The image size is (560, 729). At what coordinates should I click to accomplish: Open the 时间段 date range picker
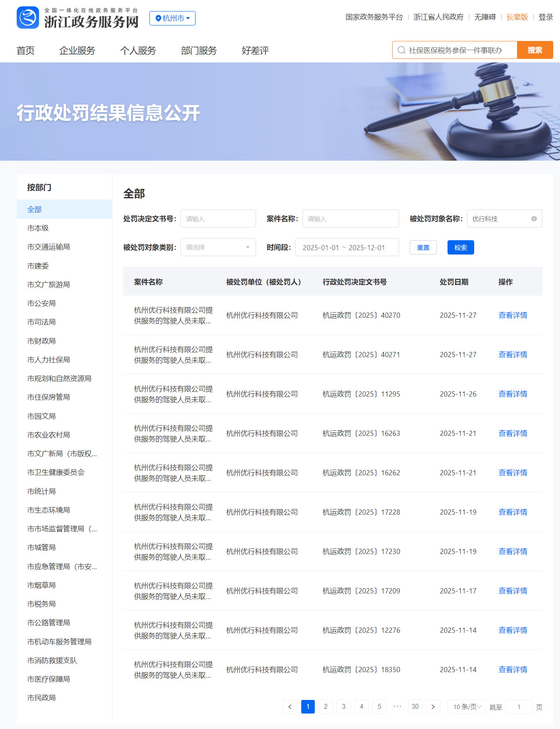(x=347, y=247)
